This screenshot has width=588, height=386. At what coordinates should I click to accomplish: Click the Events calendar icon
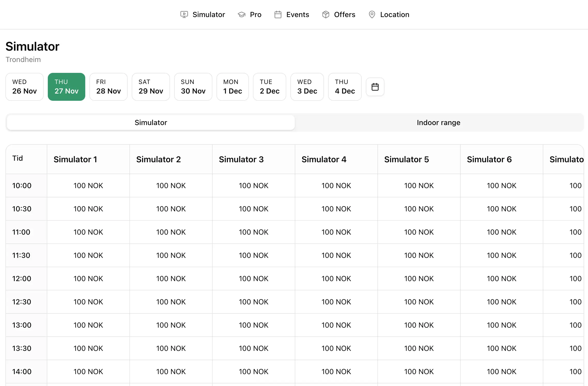(278, 14)
